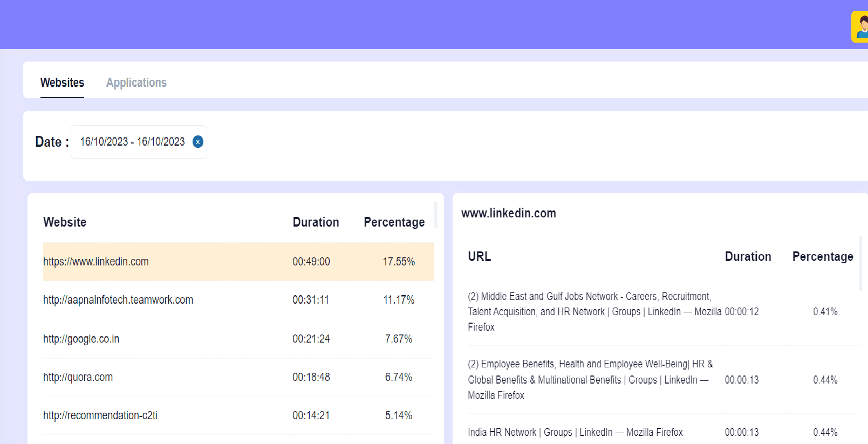Click Duration header in the Website table

316,222
